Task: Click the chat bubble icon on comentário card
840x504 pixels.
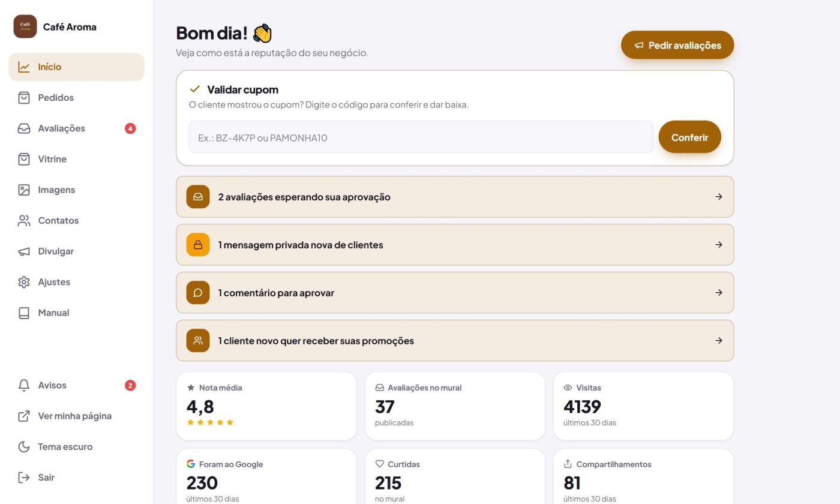Action: [x=198, y=293]
